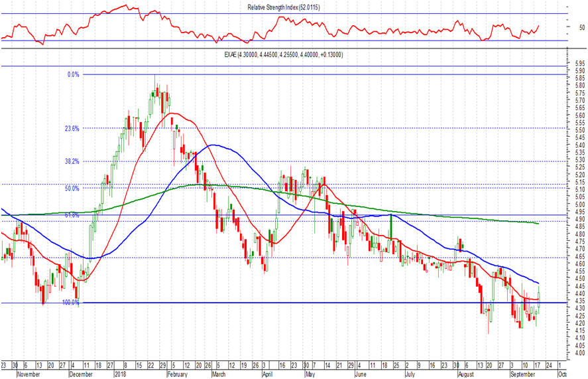Select the 50.0% Fibonacci level label
The width and height of the screenshot is (588, 379).
pos(72,189)
